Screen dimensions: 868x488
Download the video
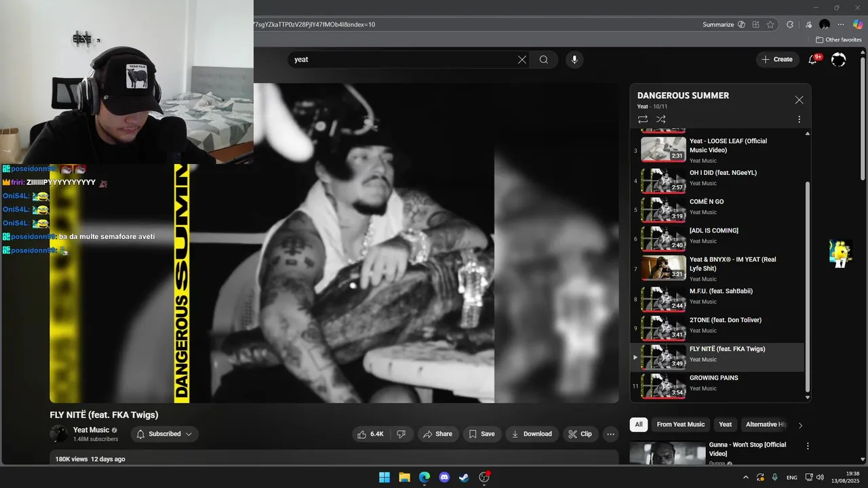532,434
